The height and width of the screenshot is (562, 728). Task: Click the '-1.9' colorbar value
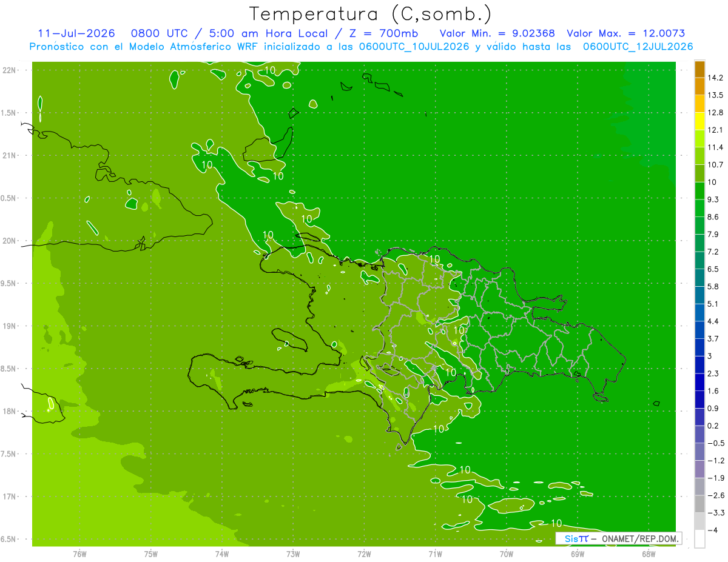point(716,478)
